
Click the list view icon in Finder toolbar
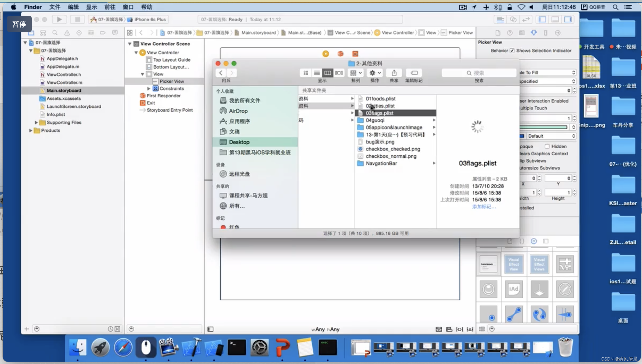(x=316, y=73)
